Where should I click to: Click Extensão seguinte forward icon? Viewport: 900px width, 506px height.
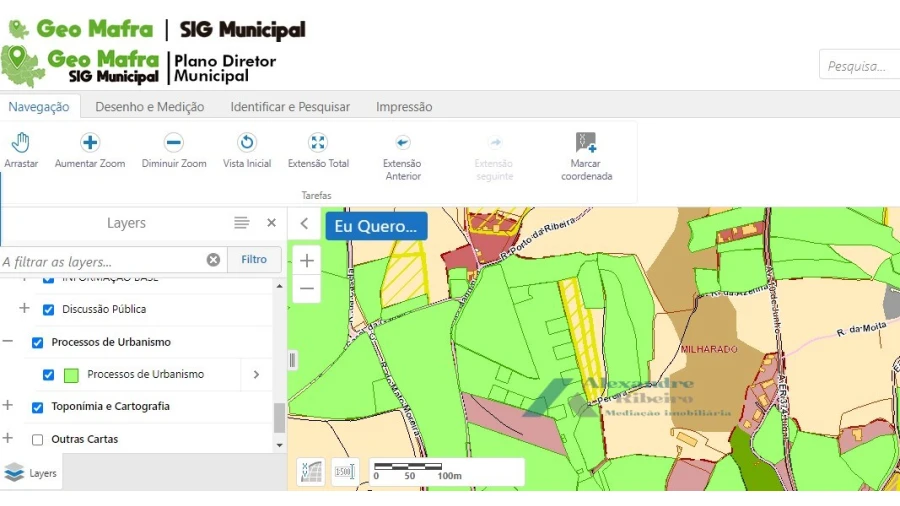click(x=494, y=142)
